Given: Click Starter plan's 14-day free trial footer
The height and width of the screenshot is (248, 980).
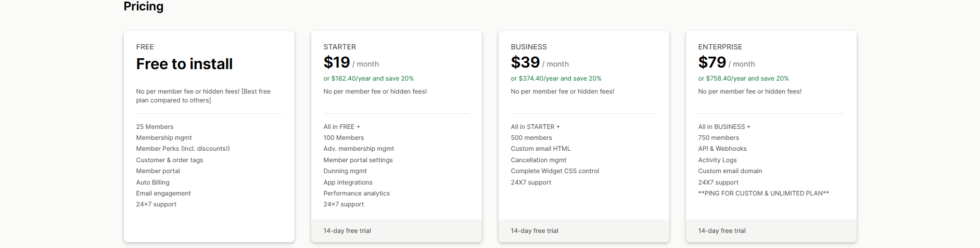Looking at the screenshot, I should tap(347, 231).
